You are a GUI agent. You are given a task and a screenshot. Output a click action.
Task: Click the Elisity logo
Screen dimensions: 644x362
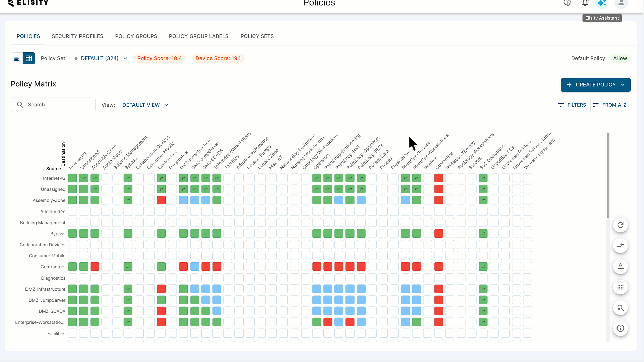[28, 3]
